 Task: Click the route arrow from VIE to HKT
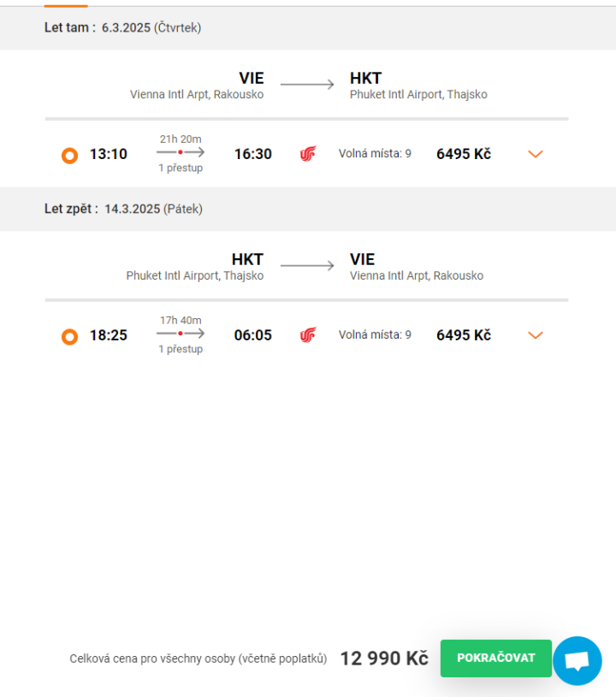coord(307,84)
